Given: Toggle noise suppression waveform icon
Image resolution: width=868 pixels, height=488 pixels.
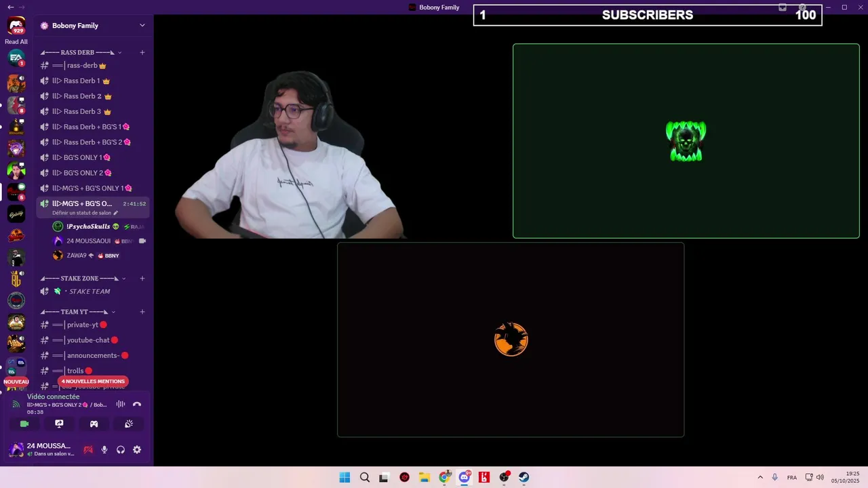Looking at the screenshot, I should click(121, 404).
